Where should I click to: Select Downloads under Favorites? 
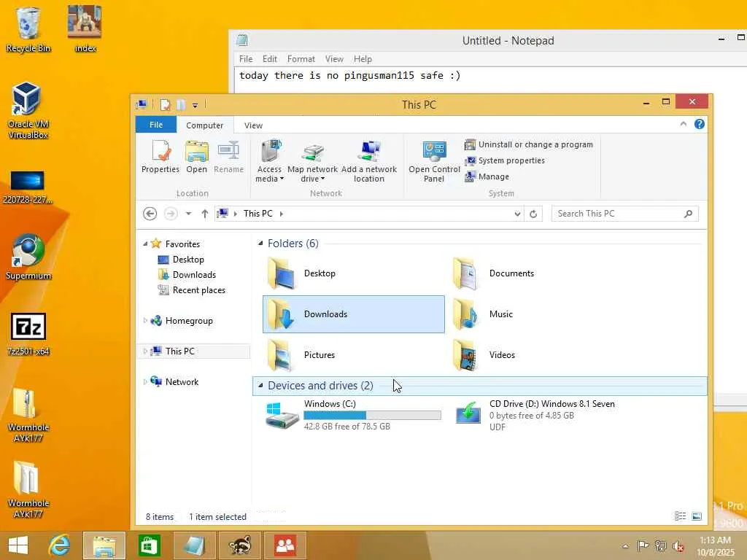(194, 275)
